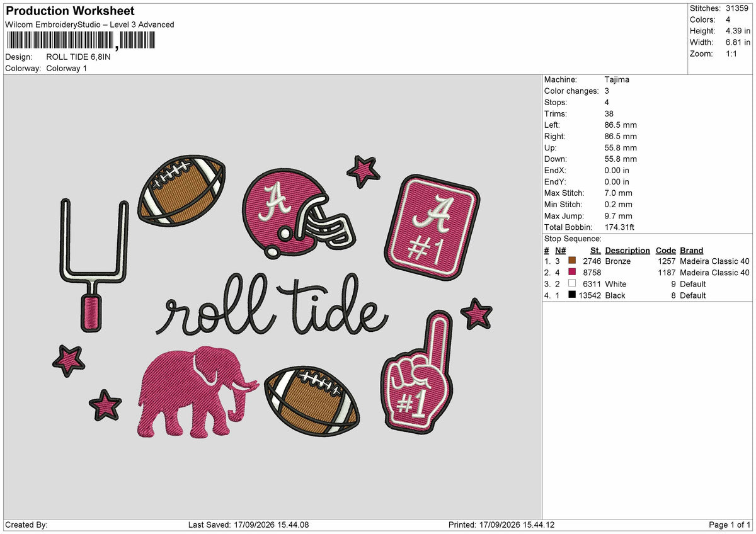Click 'Page 1 of 1' in footer
This screenshot has width=756, height=534.
(730, 525)
